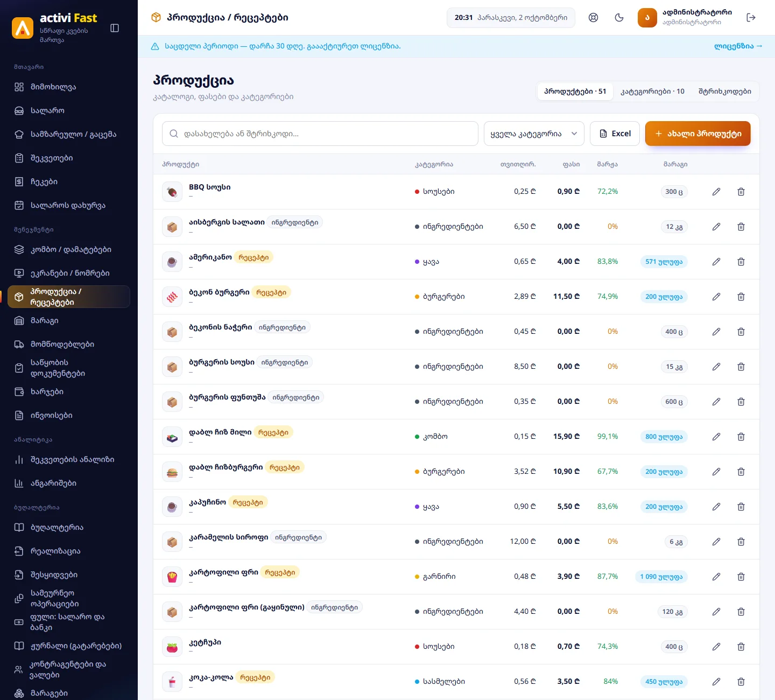Log out using the exit icon
Image resolution: width=775 pixels, height=700 pixels.
(751, 18)
